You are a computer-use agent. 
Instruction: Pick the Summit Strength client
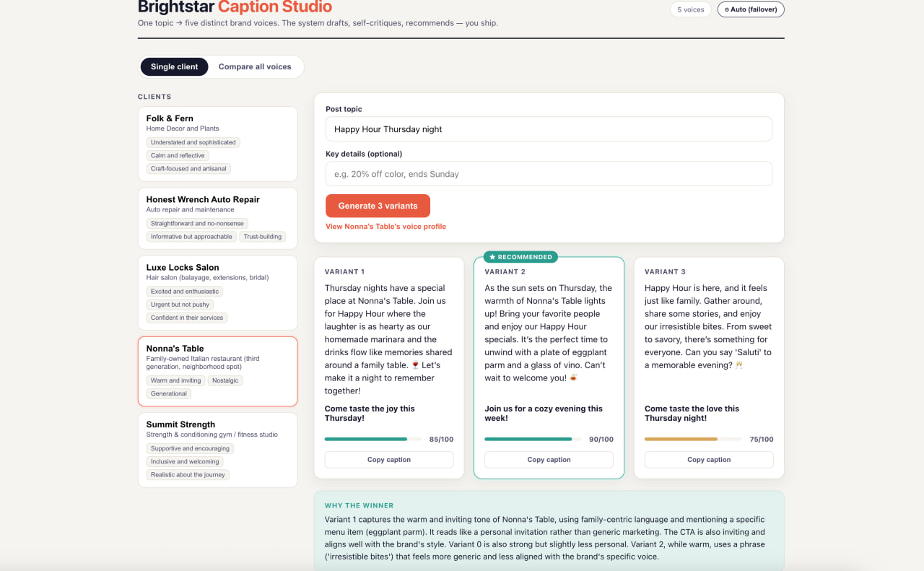pyautogui.click(x=217, y=450)
